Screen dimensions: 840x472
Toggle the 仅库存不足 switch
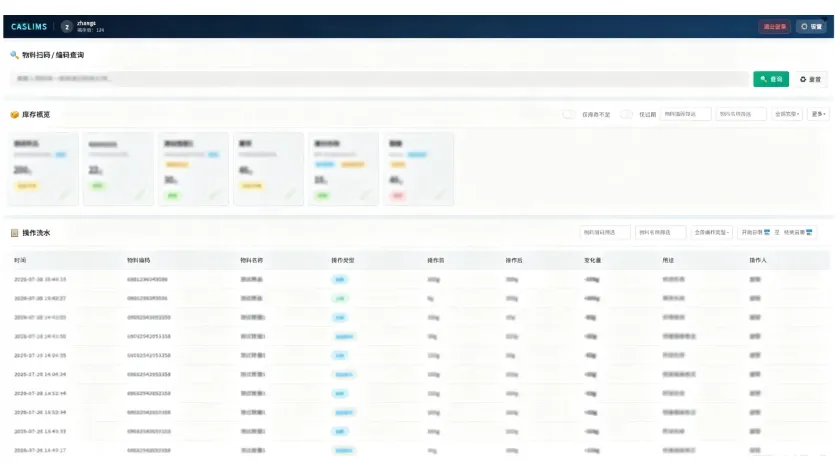(x=569, y=114)
